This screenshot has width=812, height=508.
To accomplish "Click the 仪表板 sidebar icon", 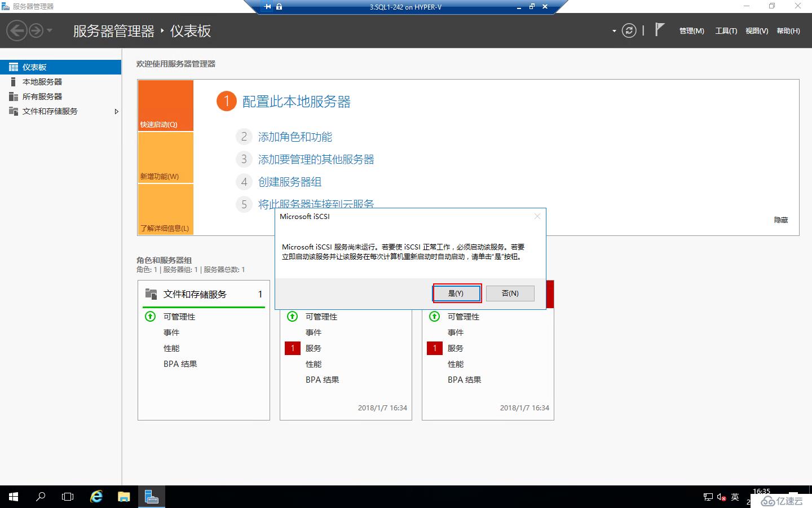I will pos(14,67).
